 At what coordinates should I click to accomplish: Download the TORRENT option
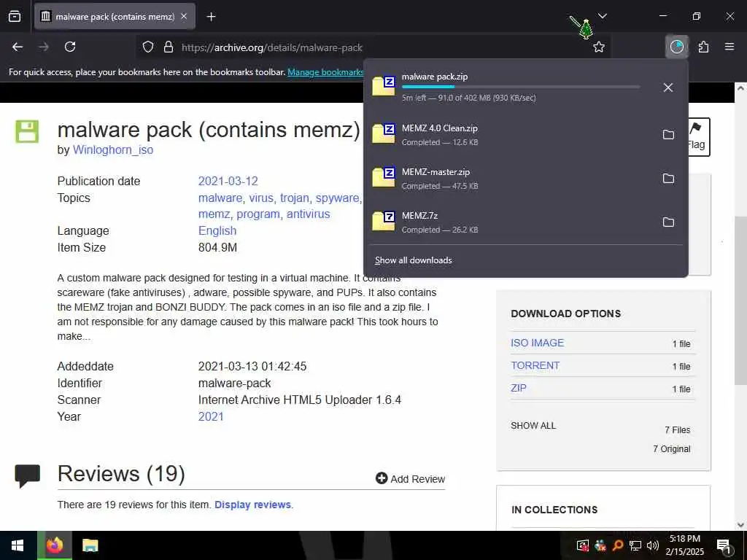(535, 366)
